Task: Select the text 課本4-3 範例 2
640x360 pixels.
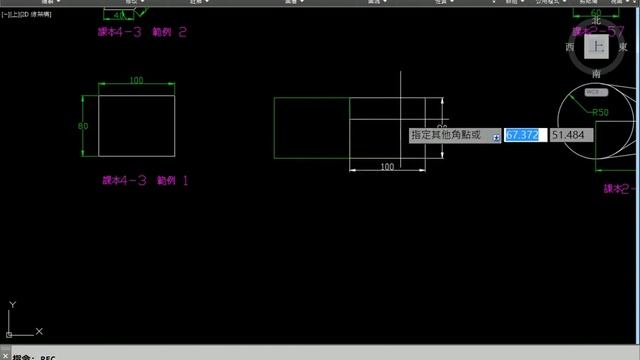Action: pos(142,32)
